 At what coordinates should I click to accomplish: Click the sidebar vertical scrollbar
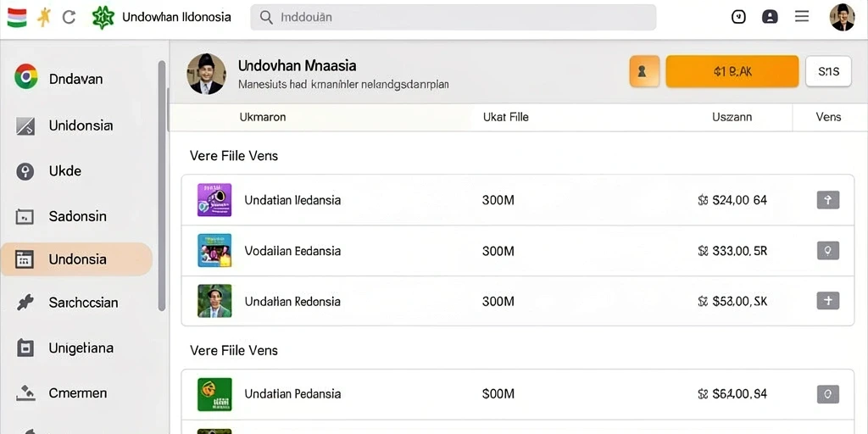(x=162, y=186)
